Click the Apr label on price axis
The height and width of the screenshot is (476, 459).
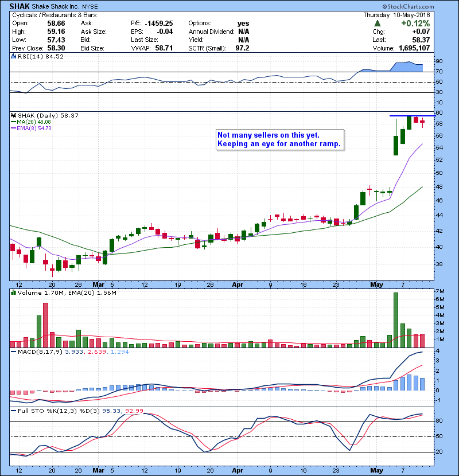coord(238,285)
